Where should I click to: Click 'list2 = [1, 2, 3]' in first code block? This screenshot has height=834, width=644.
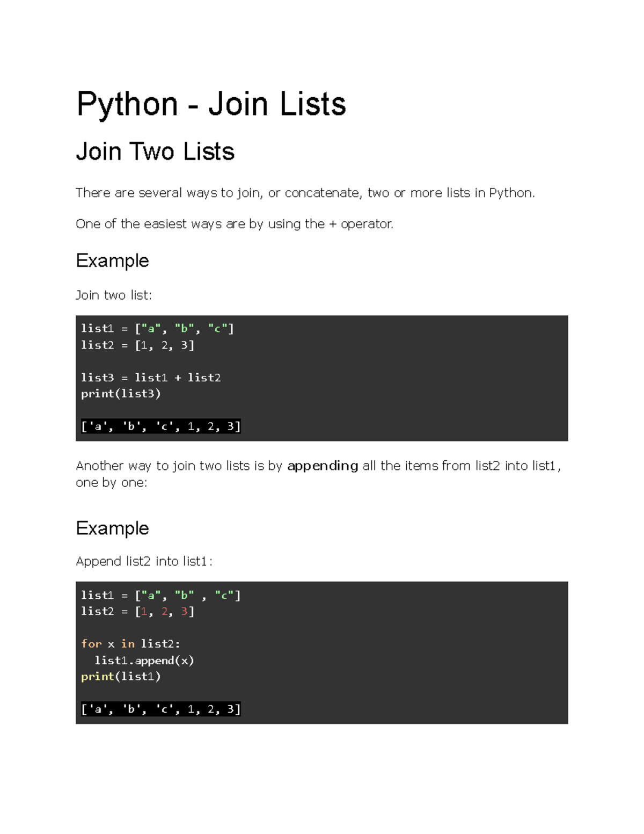(x=137, y=345)
